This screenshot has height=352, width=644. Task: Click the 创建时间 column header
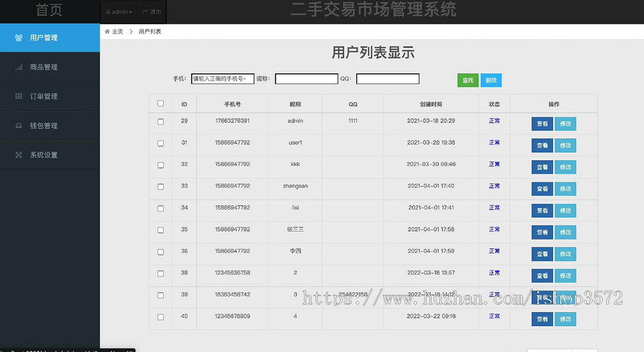(x=431, y=104)
